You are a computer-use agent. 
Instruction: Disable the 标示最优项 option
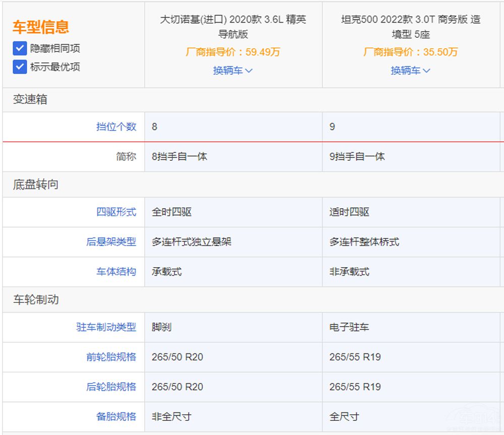pos(20,67)
